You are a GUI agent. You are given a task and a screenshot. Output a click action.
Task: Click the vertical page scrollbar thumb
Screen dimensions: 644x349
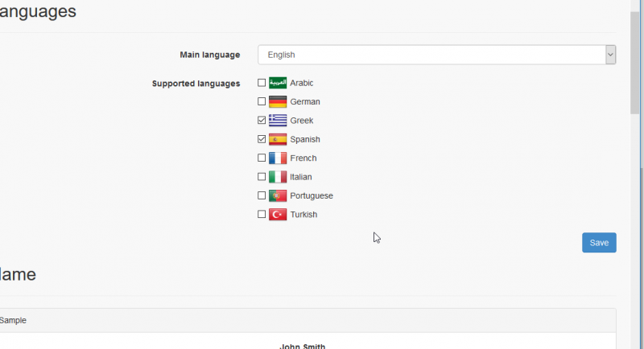tap(636, 64)
